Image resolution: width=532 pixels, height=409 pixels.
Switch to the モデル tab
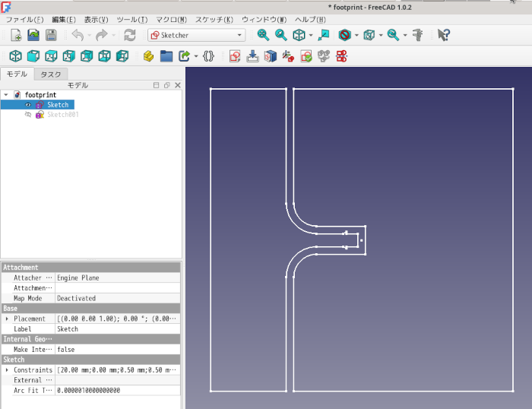point(17,74)
